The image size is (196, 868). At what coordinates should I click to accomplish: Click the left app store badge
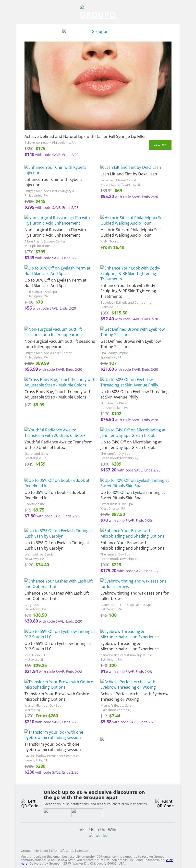tap(58, 813)
